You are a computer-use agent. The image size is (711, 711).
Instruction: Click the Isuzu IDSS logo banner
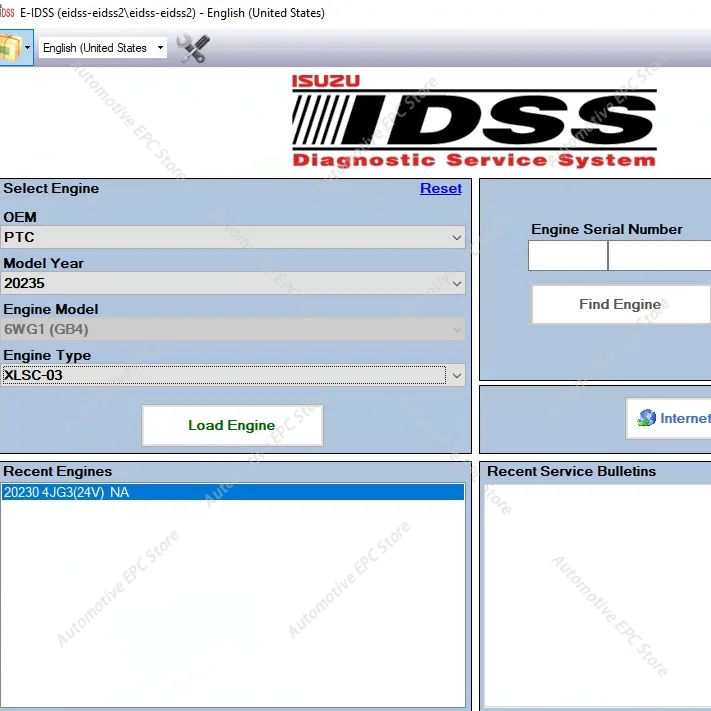click(x=474, y=121)
